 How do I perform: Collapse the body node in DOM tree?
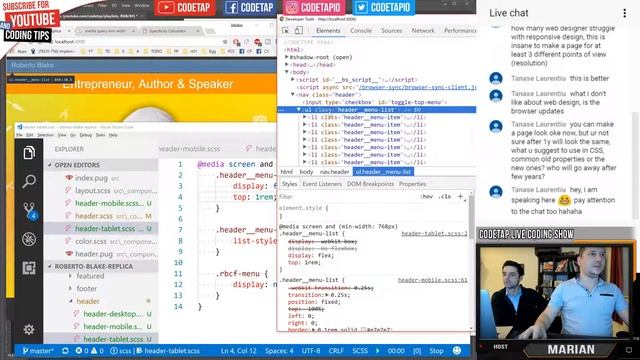tap(287, 72)
